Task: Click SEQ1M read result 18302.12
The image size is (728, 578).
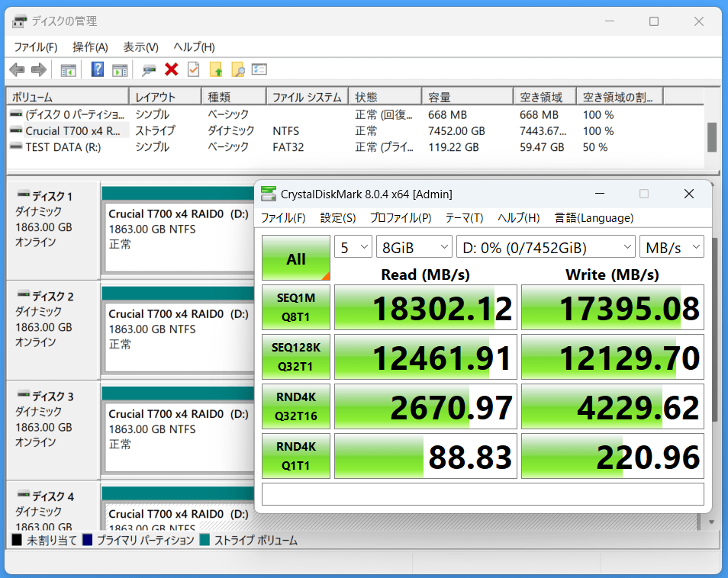Action: coord(426,307)
